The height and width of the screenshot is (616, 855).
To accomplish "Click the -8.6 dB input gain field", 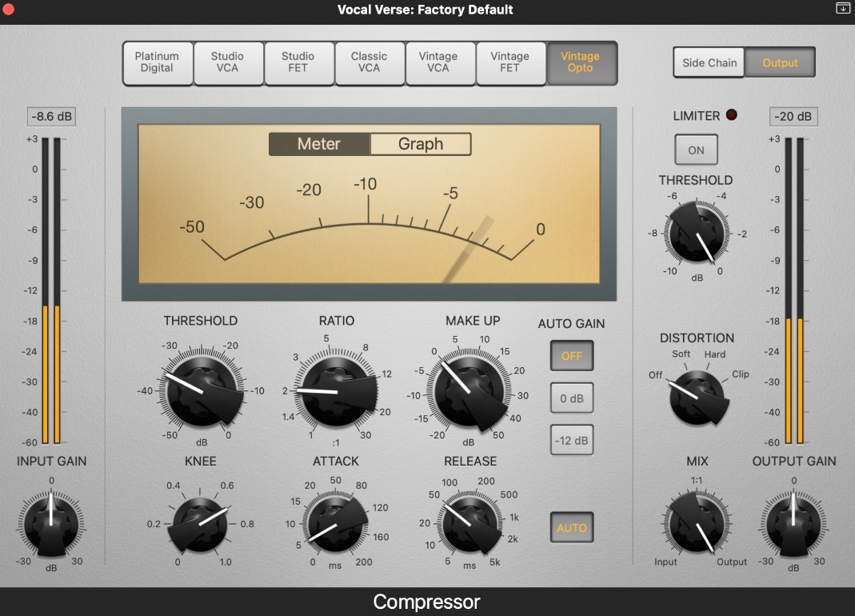I will pos(51,116).
